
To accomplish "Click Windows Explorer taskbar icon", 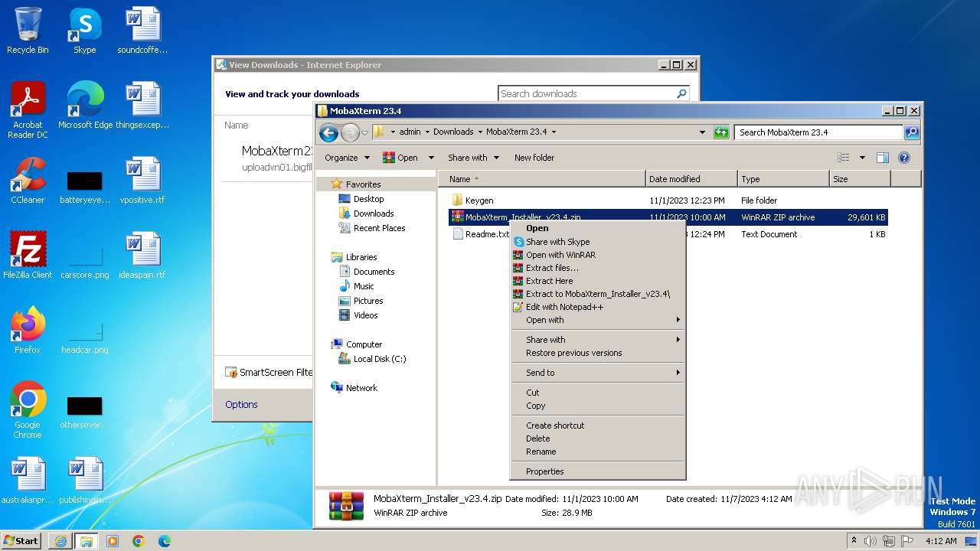I will pyautogui.click(x=86, y=541).
